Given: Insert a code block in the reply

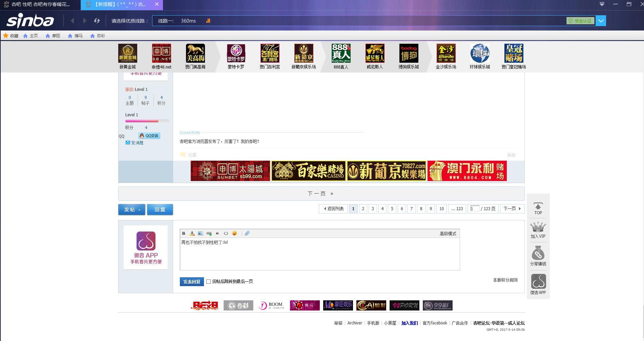Looking at the screenshot, I should [x=226, y=233].
